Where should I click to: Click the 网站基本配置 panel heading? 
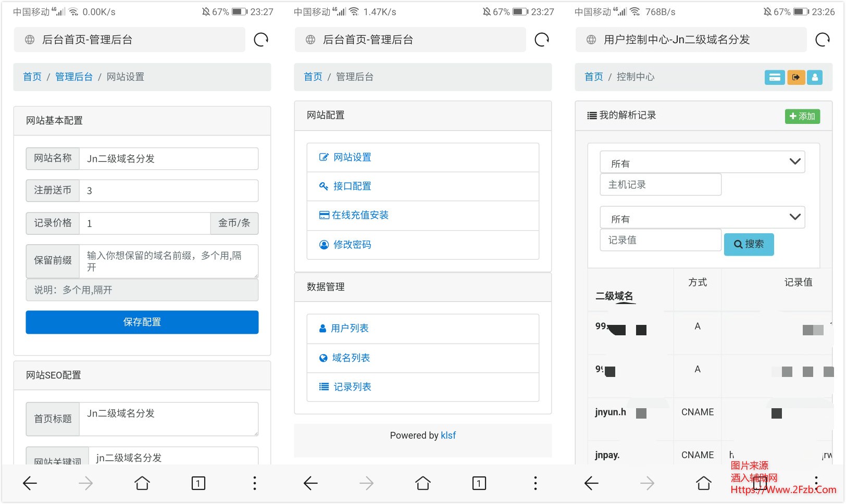142,121
